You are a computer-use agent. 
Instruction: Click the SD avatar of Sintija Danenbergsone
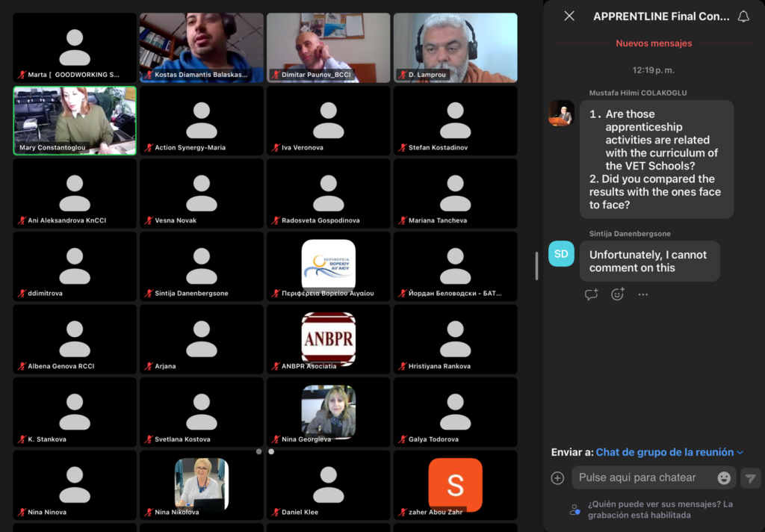coord(561,254)
